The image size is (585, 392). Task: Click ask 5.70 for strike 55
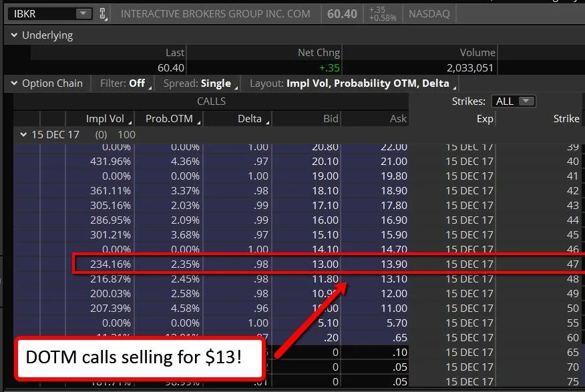click(x=397, y=323)
